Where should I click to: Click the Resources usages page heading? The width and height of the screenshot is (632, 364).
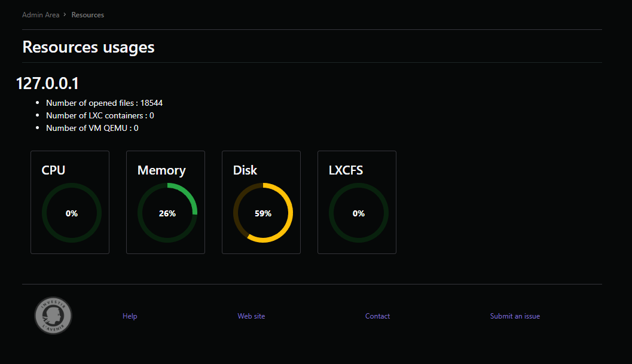coord(88,47)
